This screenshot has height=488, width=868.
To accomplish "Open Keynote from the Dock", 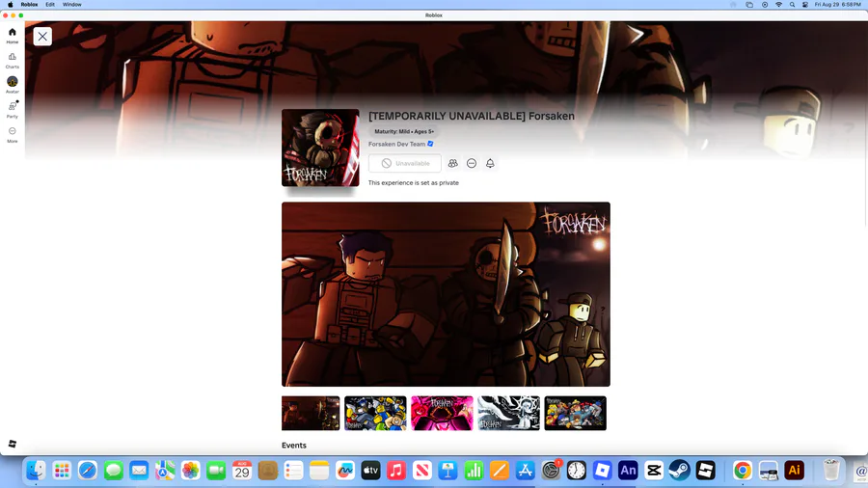I will pos(448,471).
